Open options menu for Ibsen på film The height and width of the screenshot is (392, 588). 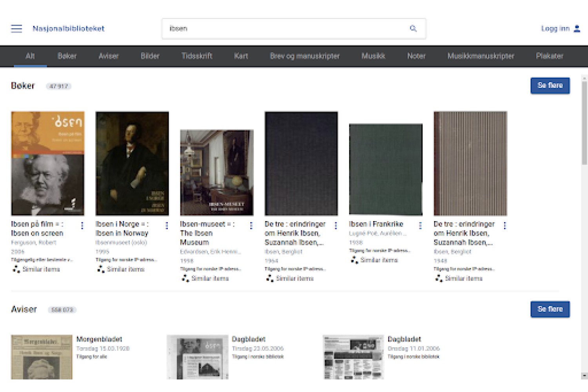[x=82, y=225]
